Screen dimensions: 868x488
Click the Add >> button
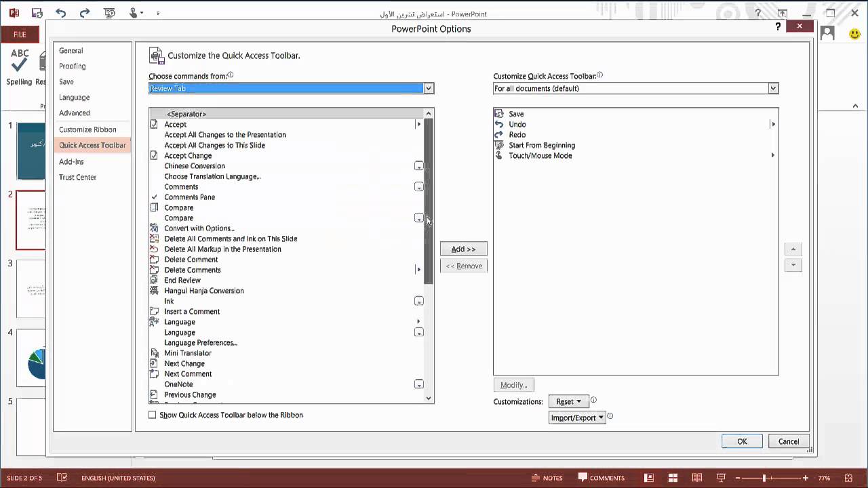[x=464, y=249]
